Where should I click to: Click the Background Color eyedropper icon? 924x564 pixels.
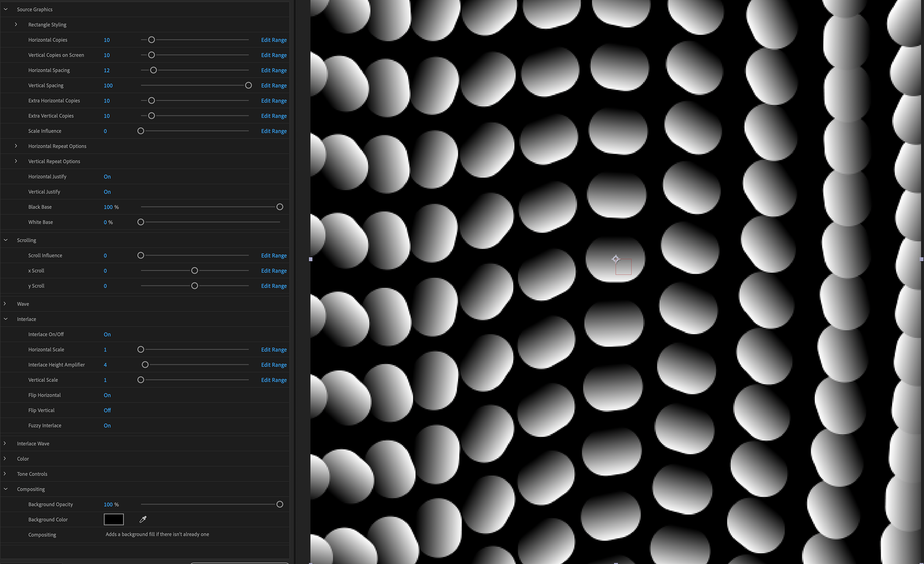click(143, 519)
